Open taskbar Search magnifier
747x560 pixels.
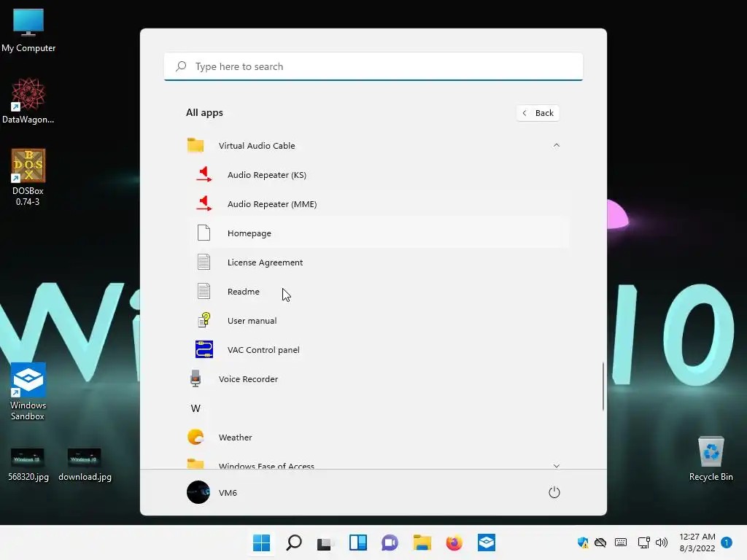tap(294, 542)
